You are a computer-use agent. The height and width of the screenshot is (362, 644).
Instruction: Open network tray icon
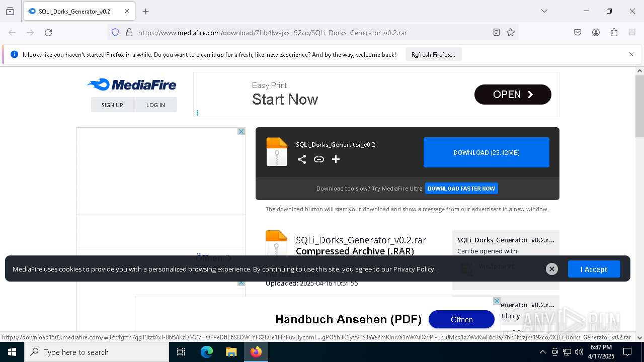point(567,352)
